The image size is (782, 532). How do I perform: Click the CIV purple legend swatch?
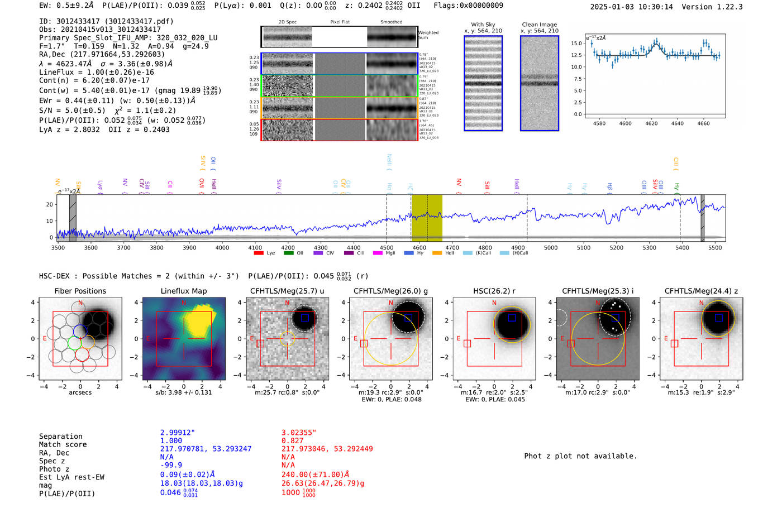coord(318,253)
